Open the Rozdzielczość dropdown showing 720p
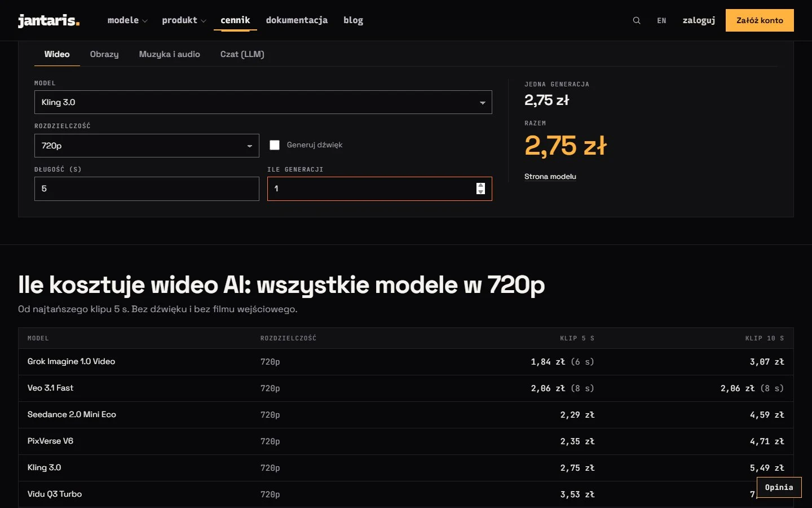Screen dimensions: 812x508 147,146
